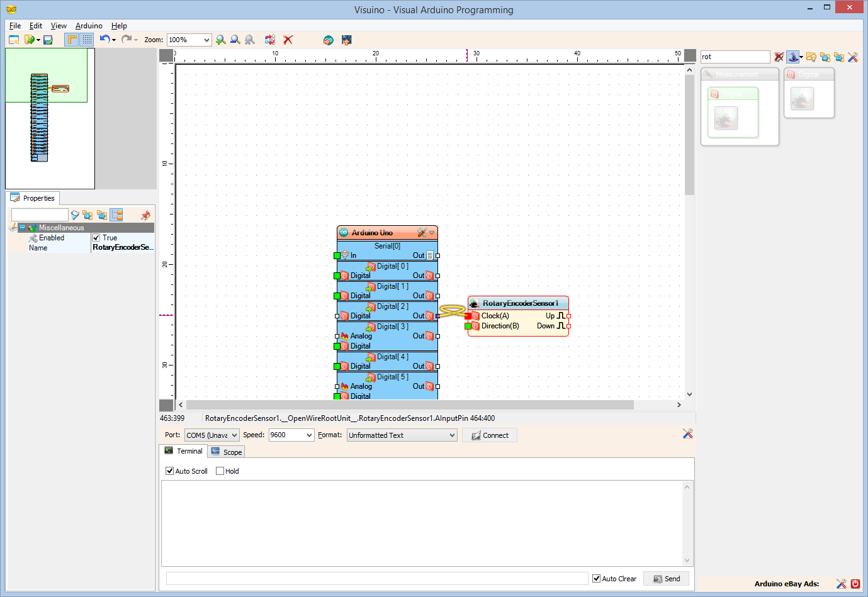Toggle the grid display icon
This screenshot has width=868, height=597.
(x=86, y=40)
